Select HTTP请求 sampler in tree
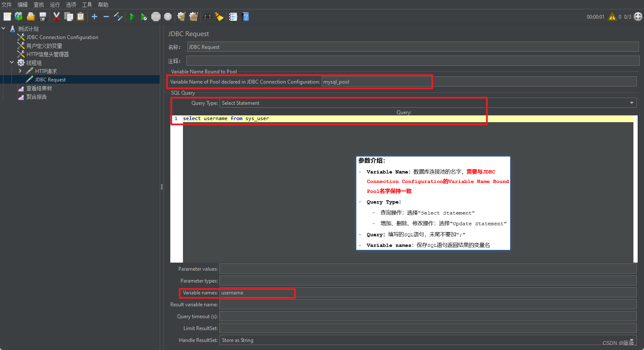The height and width of the screenshot is (350, 644). (46, 71)
